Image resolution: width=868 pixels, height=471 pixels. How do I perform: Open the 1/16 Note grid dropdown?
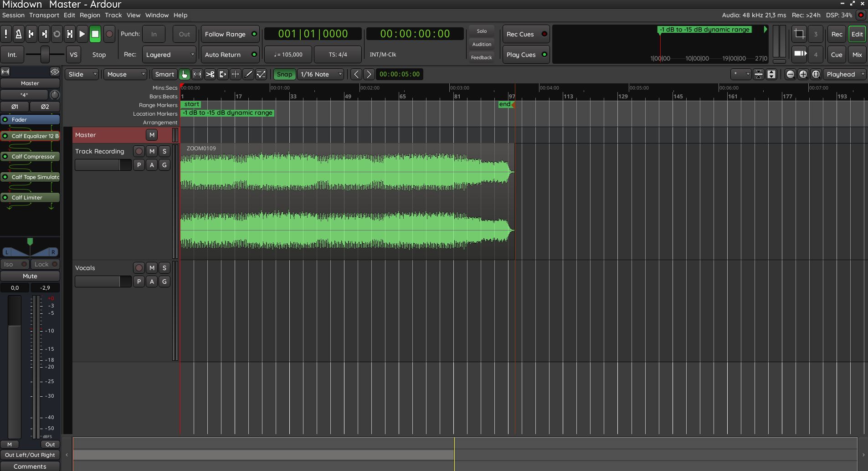coord(321,74)
